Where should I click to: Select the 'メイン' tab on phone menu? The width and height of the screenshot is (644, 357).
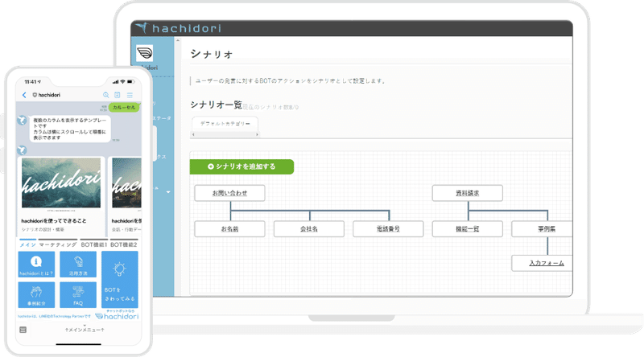point(28,244)
